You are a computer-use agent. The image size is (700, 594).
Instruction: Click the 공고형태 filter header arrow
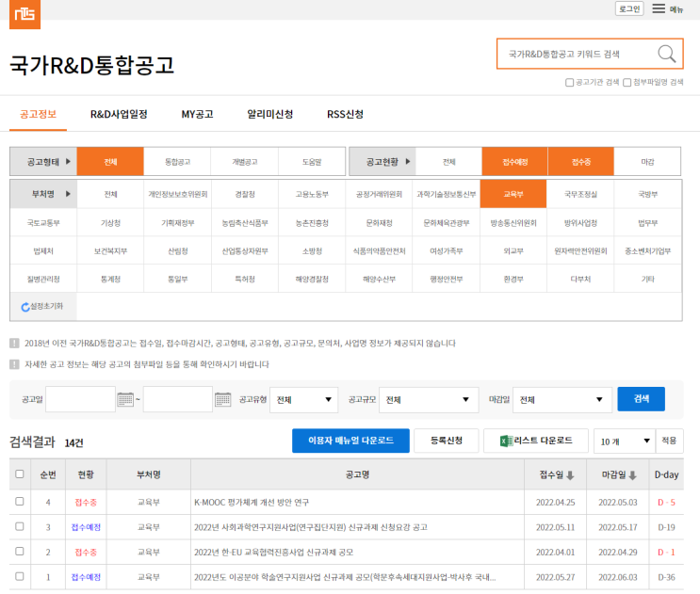68,161
